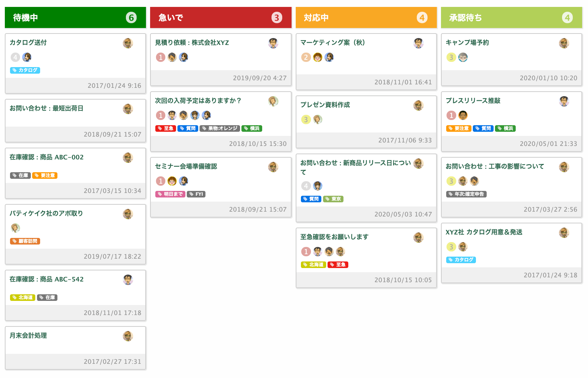Click the assignee avatar on プレスリリース推敲 card

(x=463, y=115)
